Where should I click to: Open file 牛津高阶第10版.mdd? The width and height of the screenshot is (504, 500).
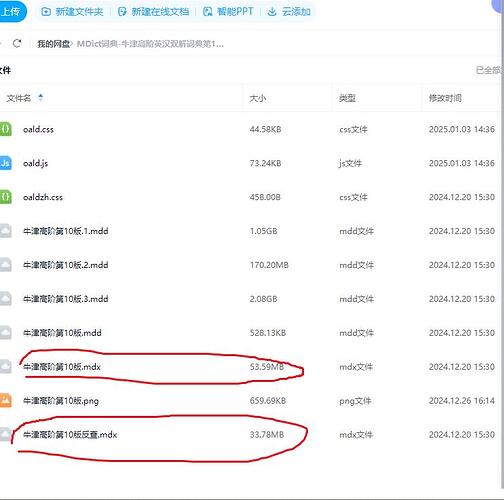click(62, 333)
